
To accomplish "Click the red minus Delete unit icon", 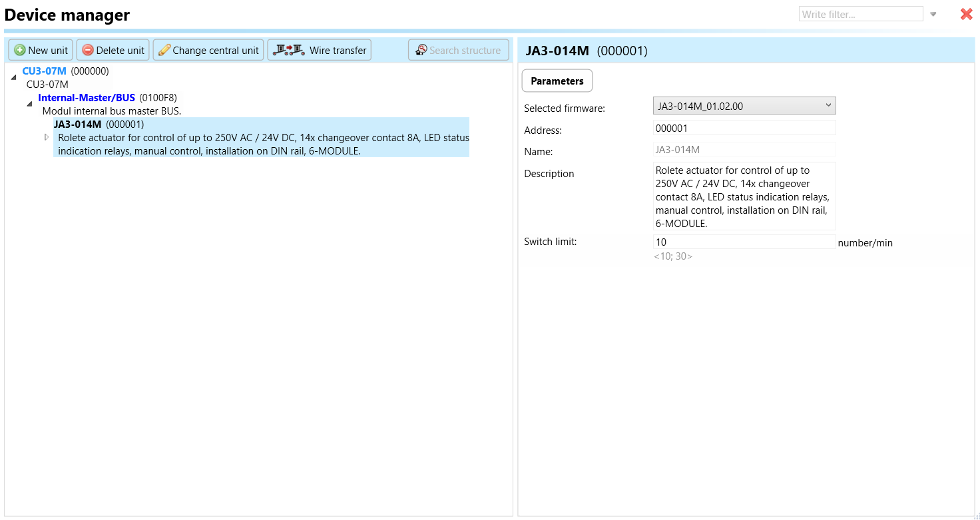I will 87,51.
